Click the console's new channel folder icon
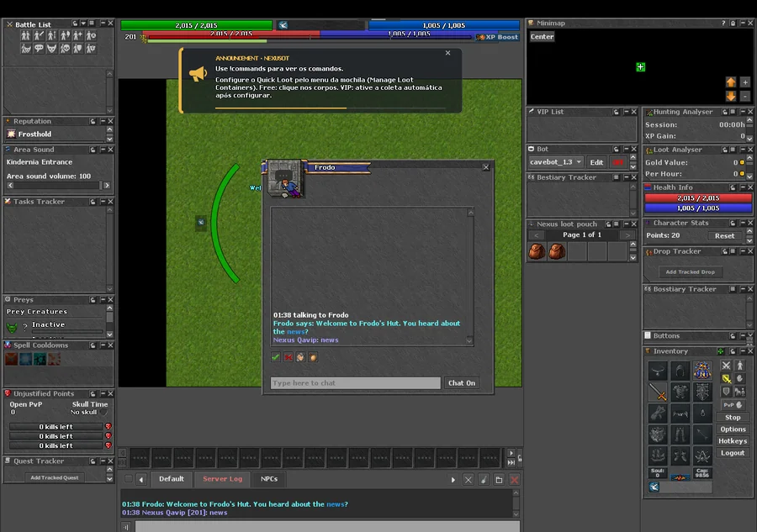Viewport: 757px width, 532px height. click(x=499, y=479)
